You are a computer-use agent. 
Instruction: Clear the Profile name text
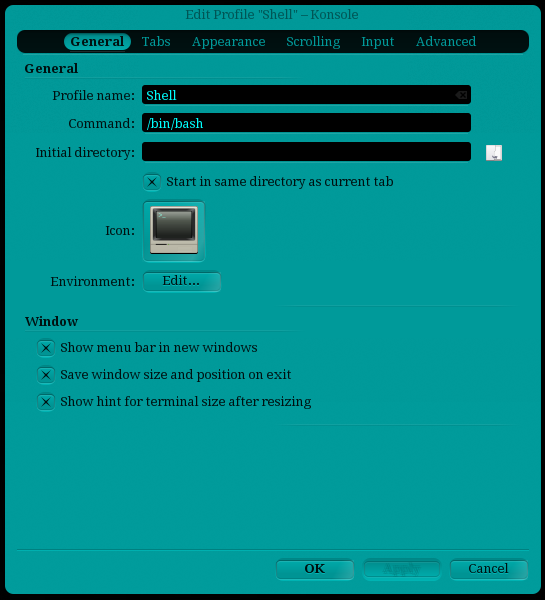tap(462, 95)
